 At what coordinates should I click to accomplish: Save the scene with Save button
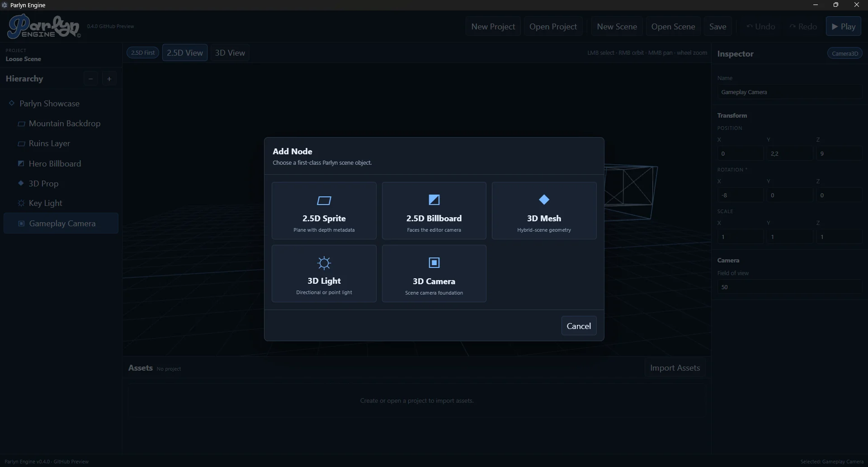pyautogui.click(x=718, y=26)
